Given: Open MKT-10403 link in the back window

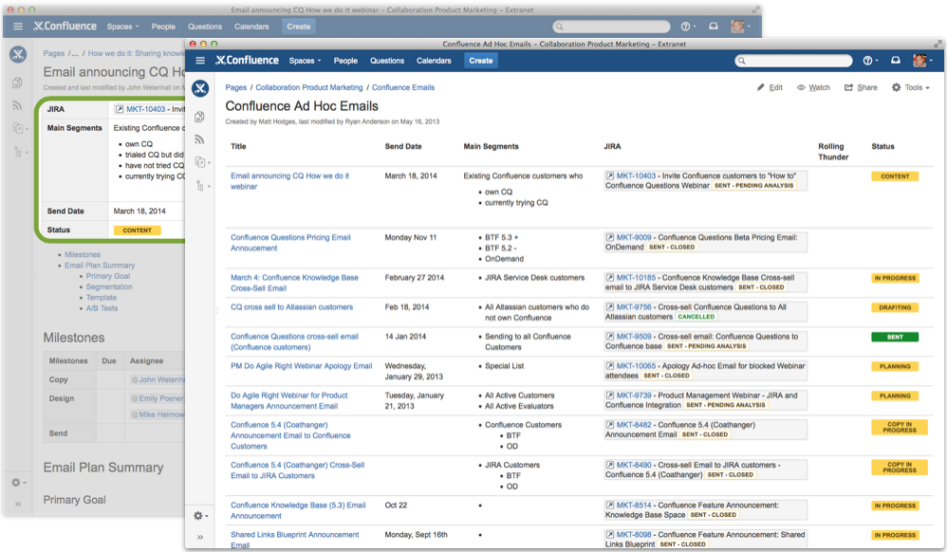Looking at the screenshot, I should click(x=146, y=109).
